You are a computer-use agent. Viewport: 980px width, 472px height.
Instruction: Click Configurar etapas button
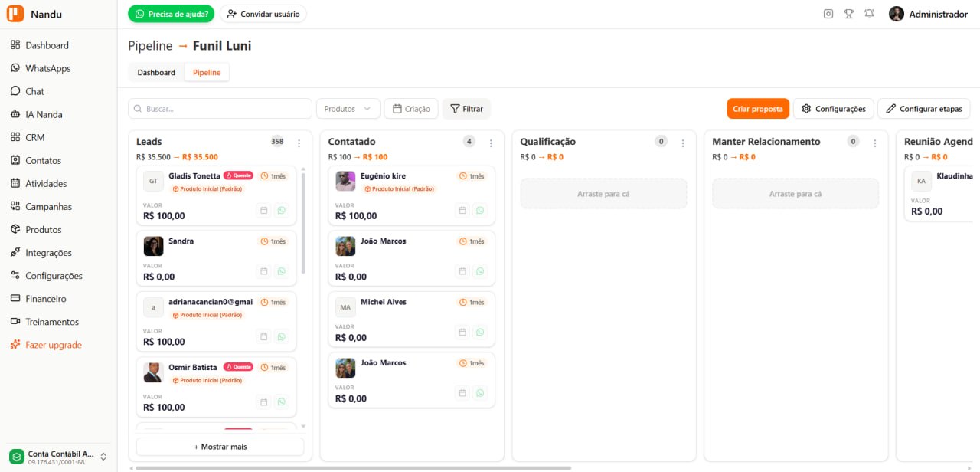[x=923, y=109]
